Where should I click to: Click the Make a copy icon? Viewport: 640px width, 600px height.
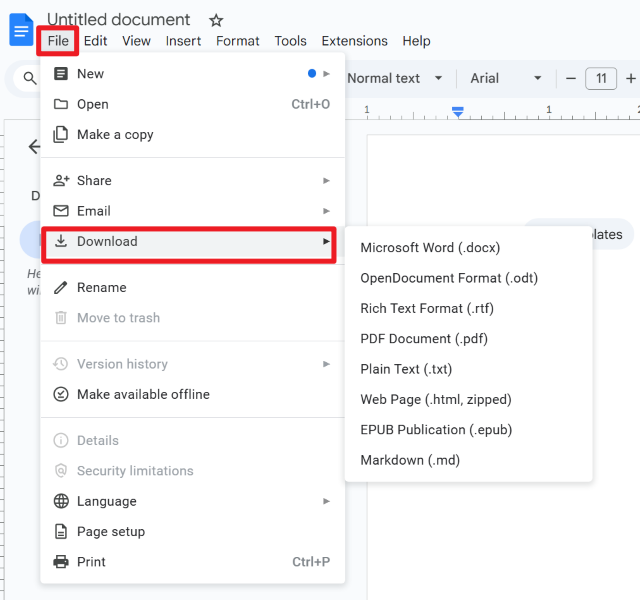click(61, 135)
